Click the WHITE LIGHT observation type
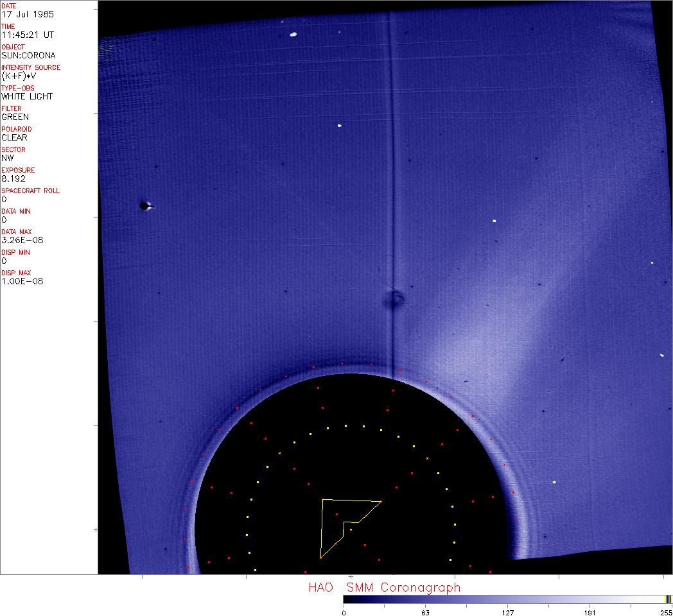 pos(27,96)
